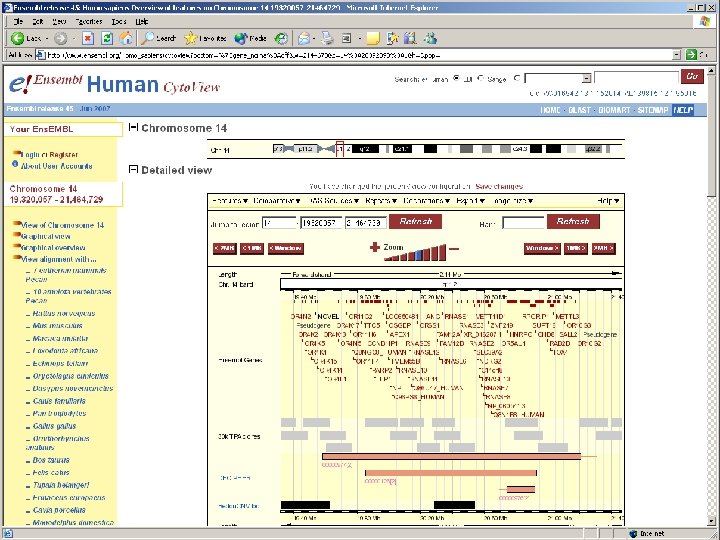This screenshot has height=540, width=720.
Task: Click the region start field 19320057
Action: [321, 223]
